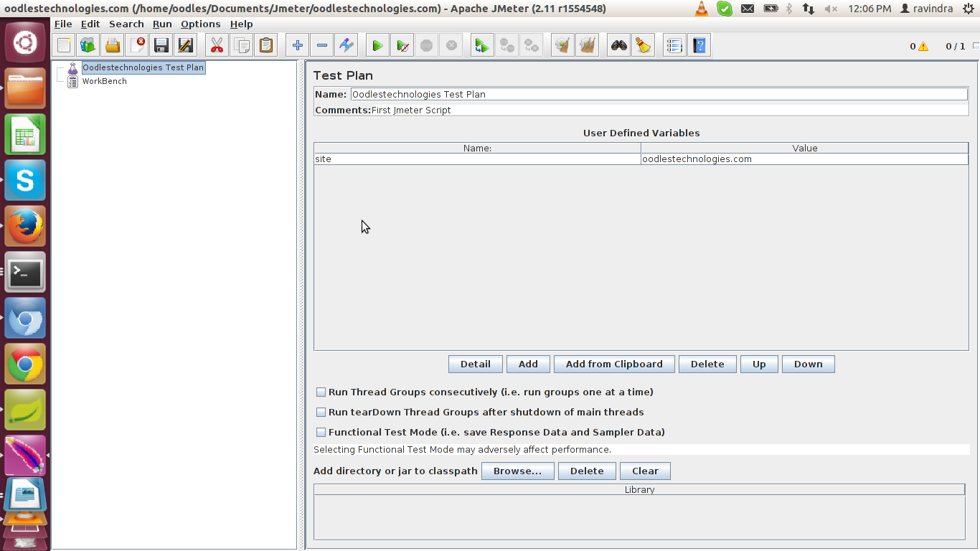Enable Run Thread Groups consecutively checkbox

(x=321, y=392)
